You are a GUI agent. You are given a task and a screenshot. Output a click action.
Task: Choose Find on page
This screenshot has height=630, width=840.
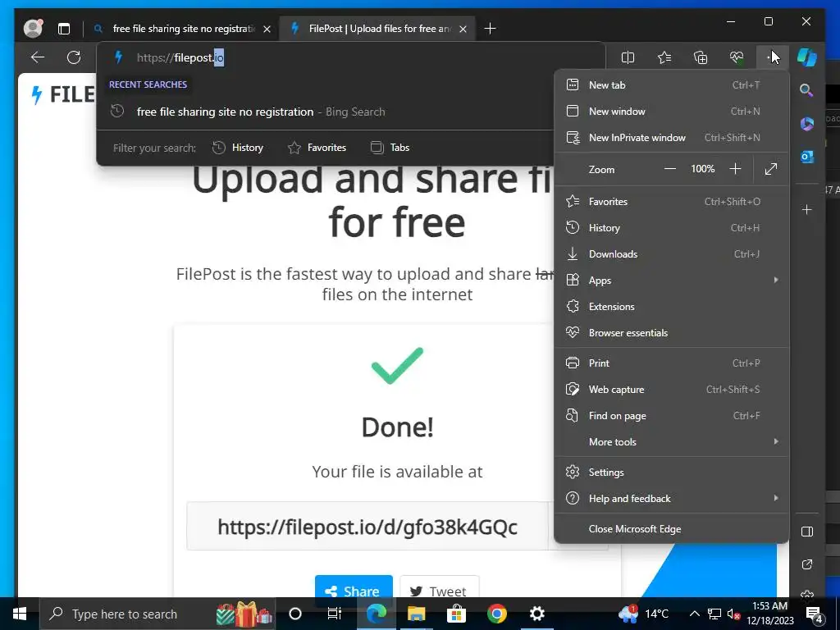click(x=671, y=416)
